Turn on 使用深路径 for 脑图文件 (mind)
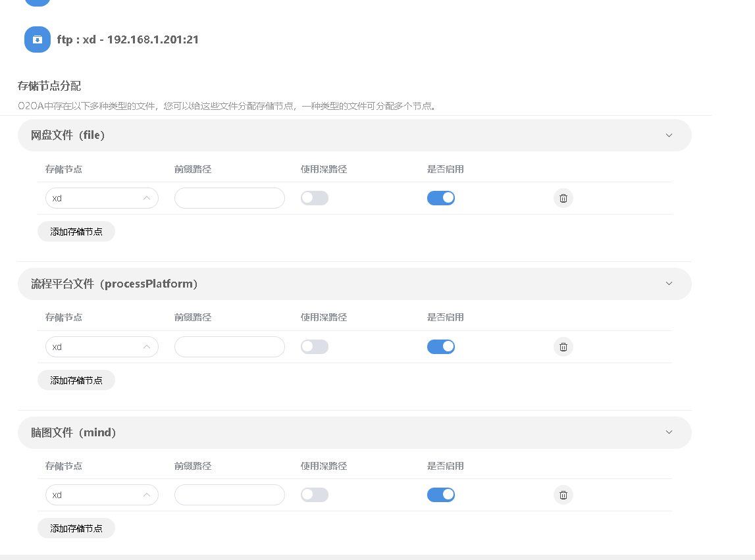 point(315,495)
